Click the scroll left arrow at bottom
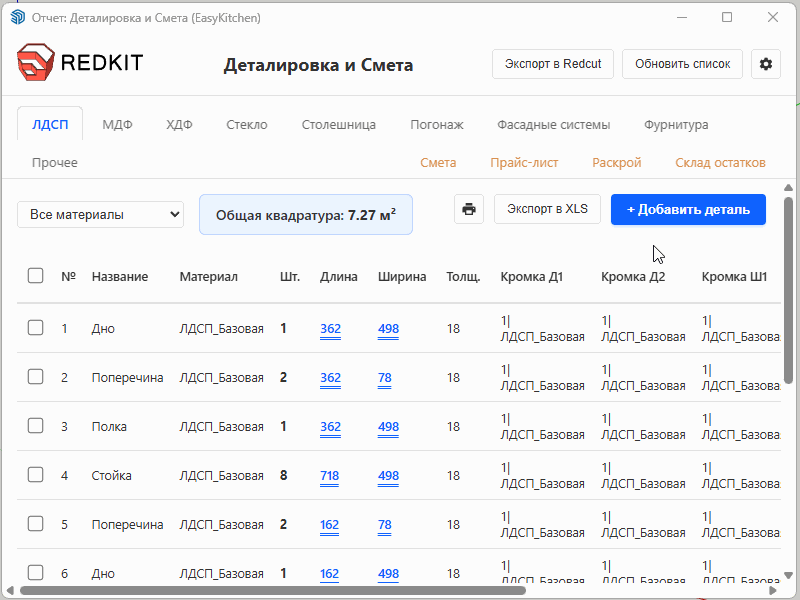 coord(10,590)
